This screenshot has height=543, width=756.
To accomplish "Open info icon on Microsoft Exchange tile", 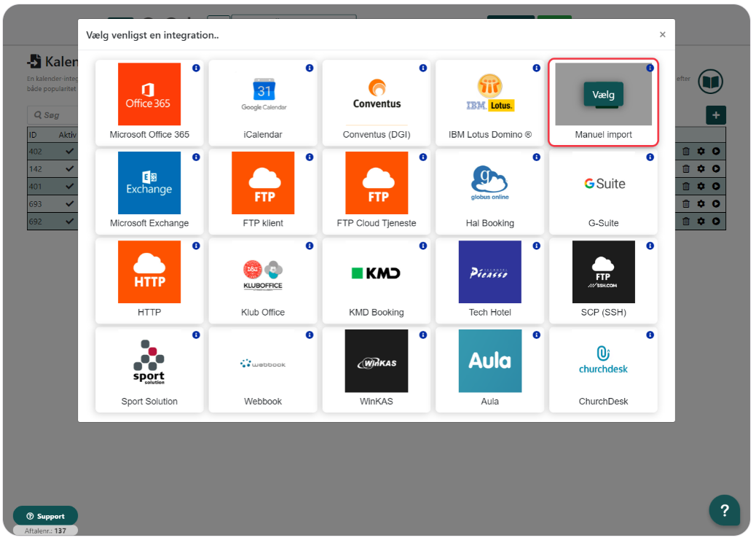I will (196, 157).
